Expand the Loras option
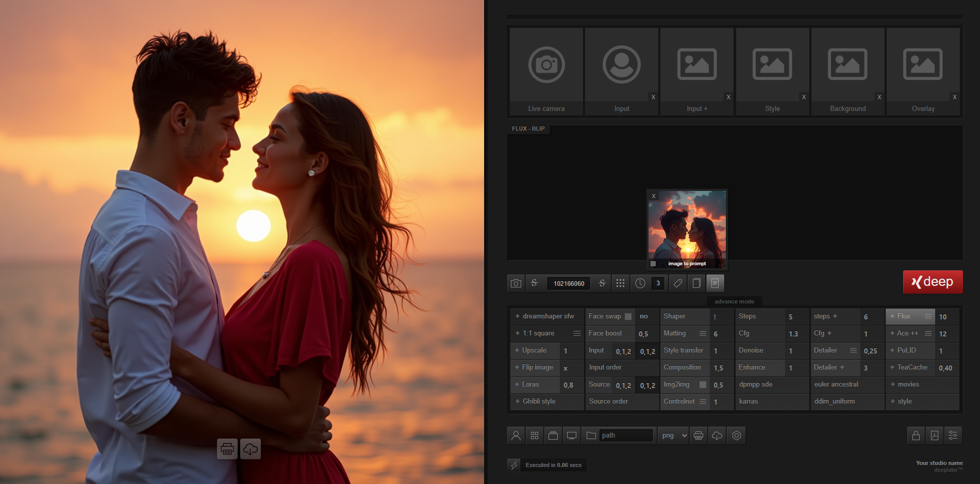The image size is (980, 484). (x=535, y=384)
